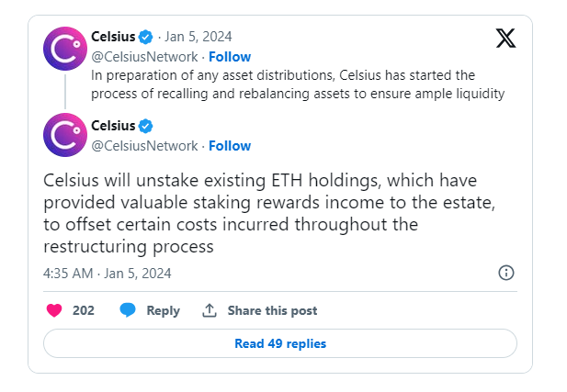Open the quoted tweet about asset distributions
The height and width of the screenshot is (392, 567).
pyautogui.click(x=297, y=84)
